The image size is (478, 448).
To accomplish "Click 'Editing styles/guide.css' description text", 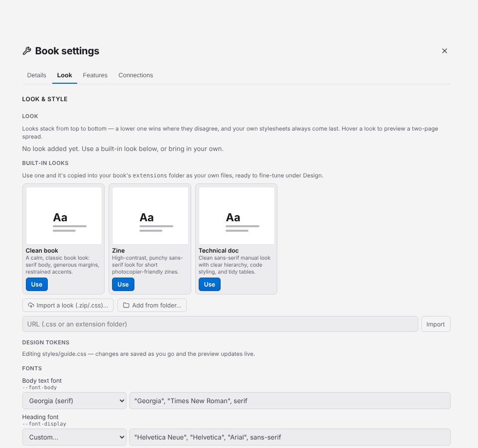I will [138, 354].
